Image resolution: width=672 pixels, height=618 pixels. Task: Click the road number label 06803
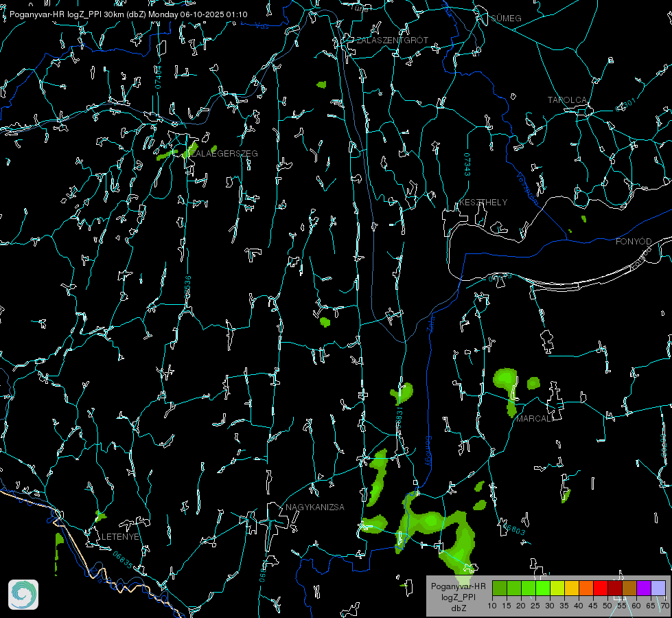coord(513,528)
